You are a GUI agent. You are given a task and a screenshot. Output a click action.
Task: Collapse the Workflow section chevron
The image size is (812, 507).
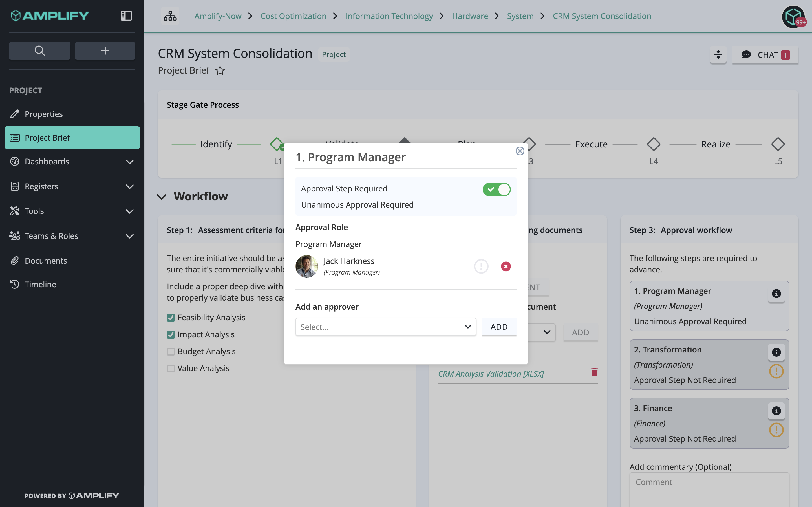click(162, 197)
